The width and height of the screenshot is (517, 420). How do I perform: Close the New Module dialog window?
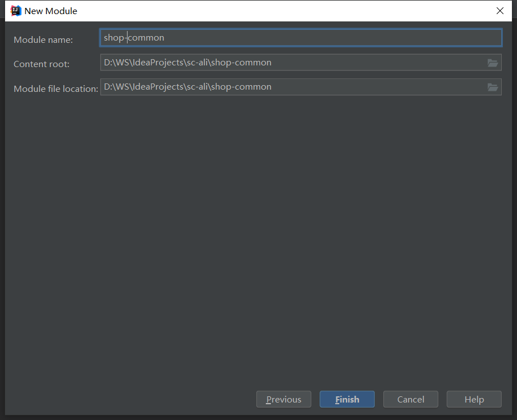click(x=500, y=11)
